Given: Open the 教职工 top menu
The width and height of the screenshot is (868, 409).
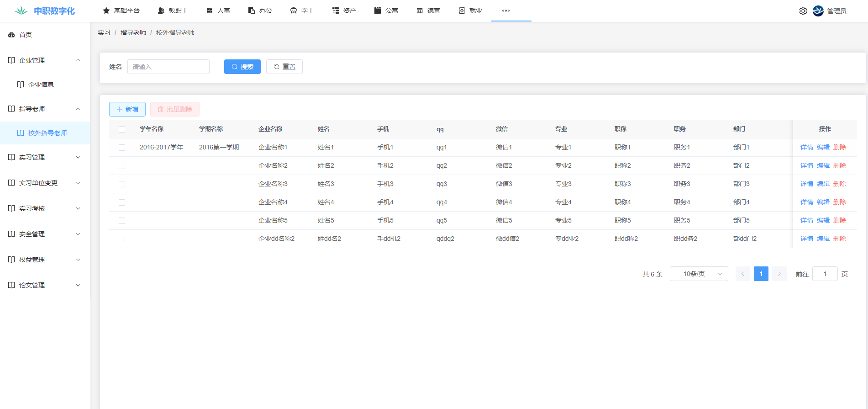Looking at the screenshot, I should tap(173, 11).
